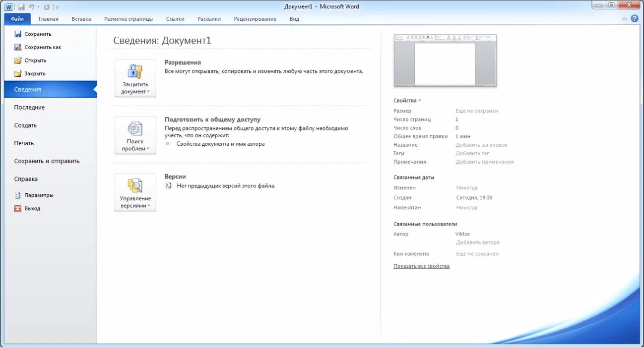Click the Показать все свойства link
This screenshot has height=347, width=644.
coord(421,266)
